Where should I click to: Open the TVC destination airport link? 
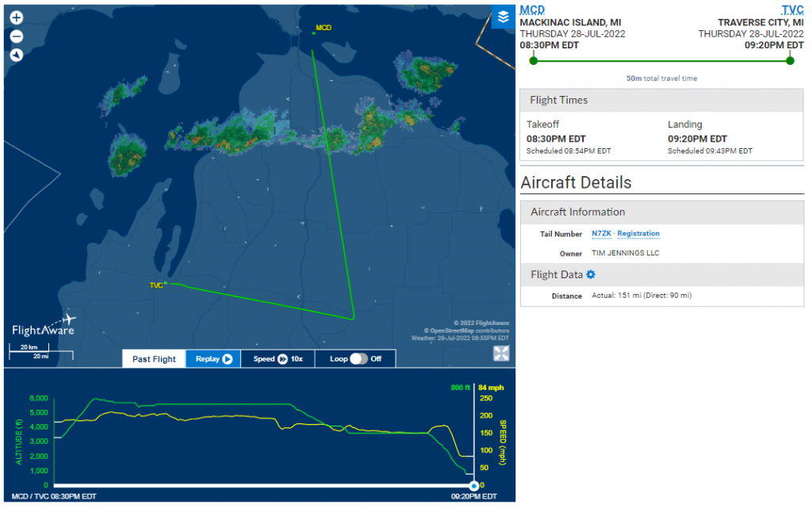pyautogui.click(x=792, y=10)
